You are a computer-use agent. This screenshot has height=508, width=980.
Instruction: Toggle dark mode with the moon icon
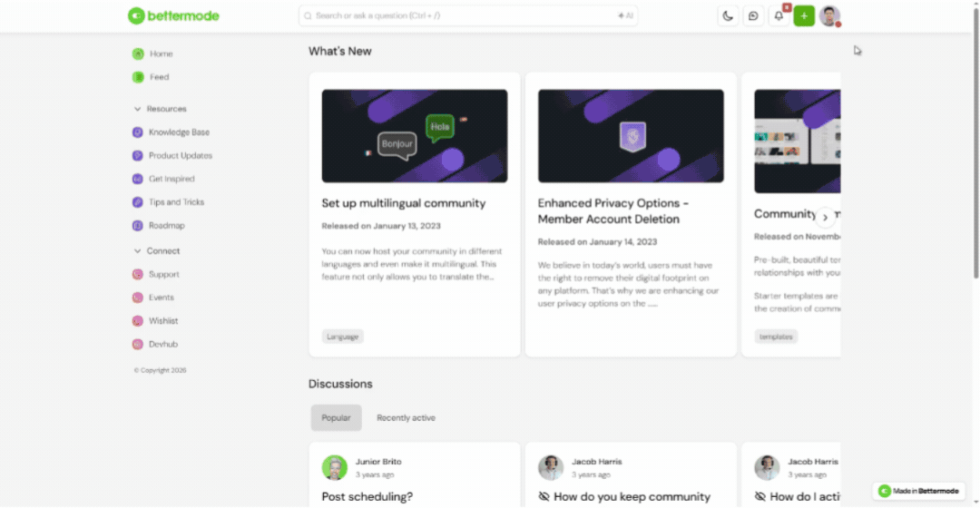point(728,16)
